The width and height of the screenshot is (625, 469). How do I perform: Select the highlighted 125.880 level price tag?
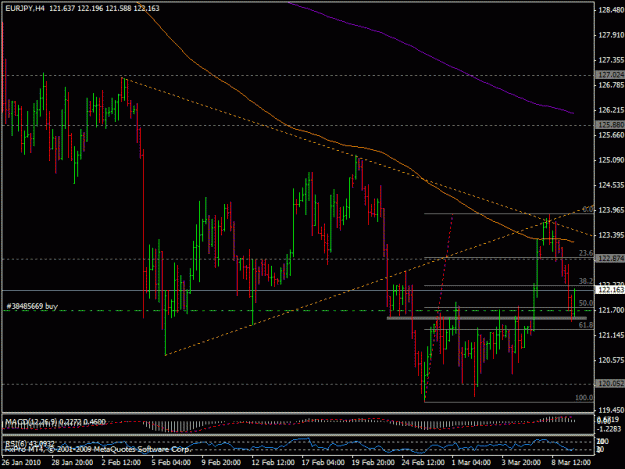point(610,125)
